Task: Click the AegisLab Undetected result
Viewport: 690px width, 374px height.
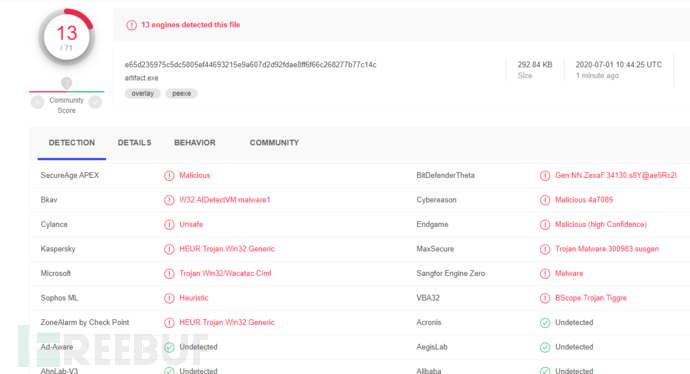Action: 574,347
